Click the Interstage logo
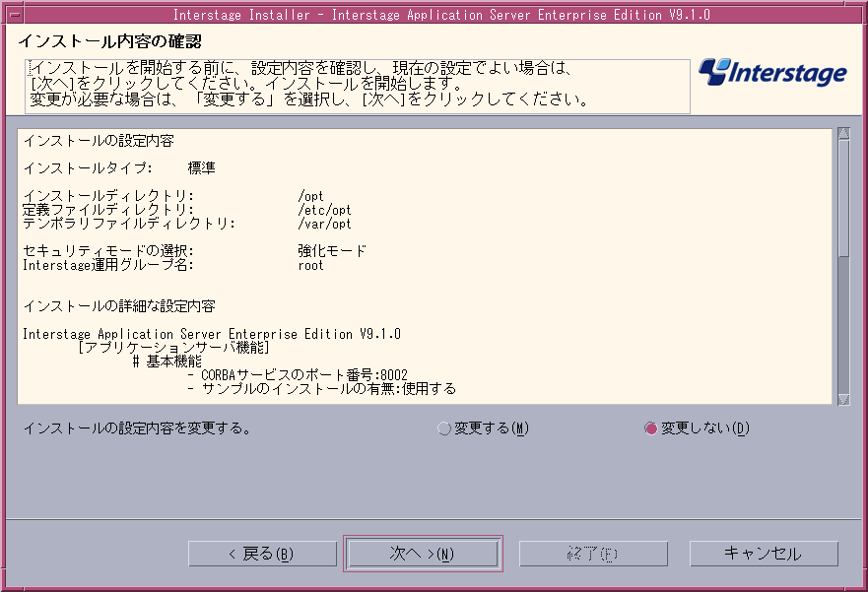868x592 pixels. point(772,73)
